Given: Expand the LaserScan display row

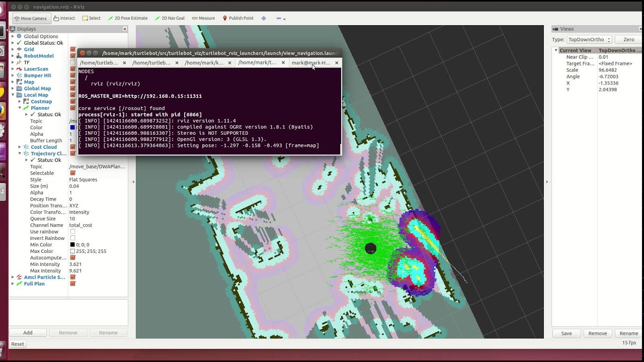Looking at the screenshot, I should 13,69.
